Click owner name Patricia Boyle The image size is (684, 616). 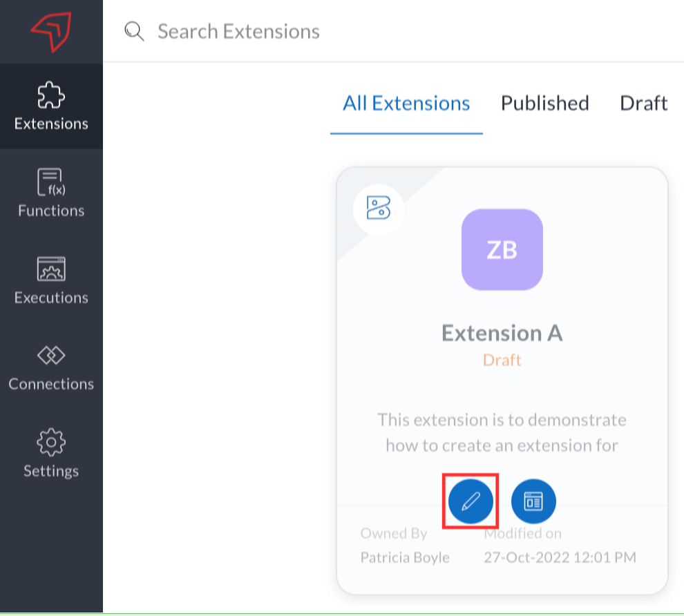click(x=405, y=557)
